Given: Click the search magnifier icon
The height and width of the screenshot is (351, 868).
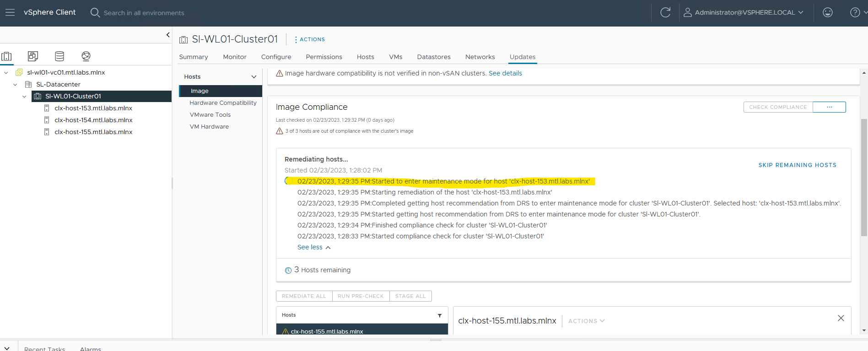Looking at the screenshot, I should (95, 12).
